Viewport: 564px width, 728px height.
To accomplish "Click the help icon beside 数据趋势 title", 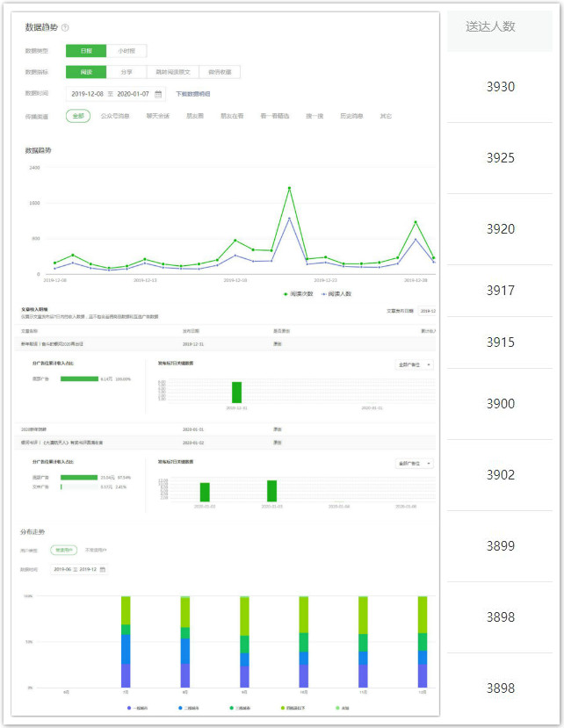I will 65,28.
